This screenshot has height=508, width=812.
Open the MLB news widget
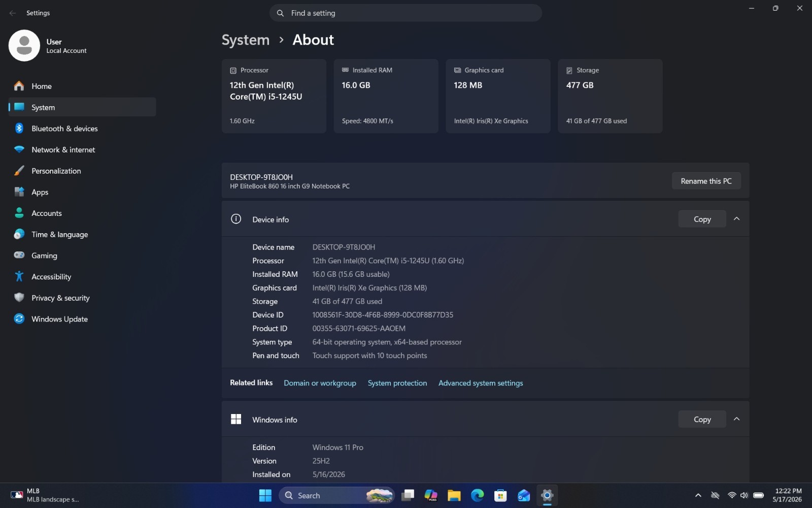pos(45,495)
